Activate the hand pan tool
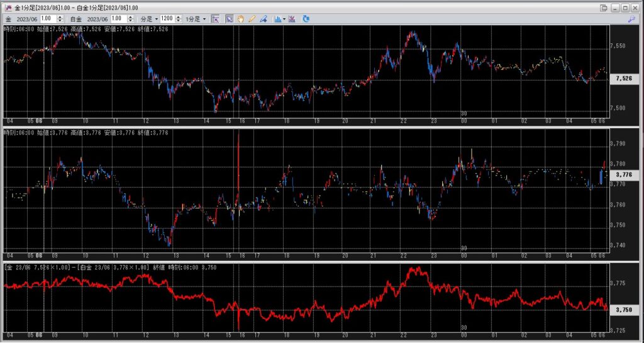 (x=240, y=19)
